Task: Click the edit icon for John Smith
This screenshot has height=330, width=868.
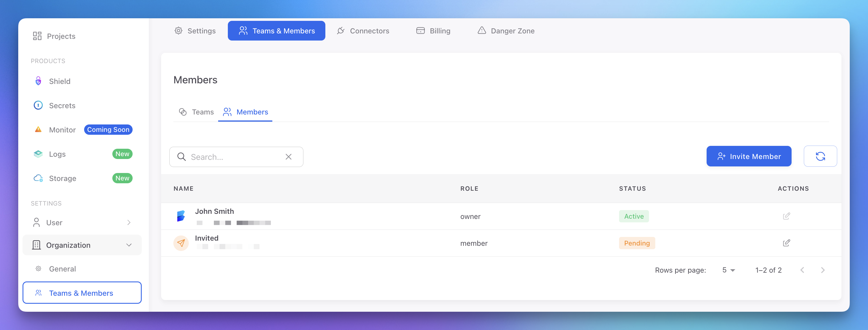Action: (x=786, y=216)
